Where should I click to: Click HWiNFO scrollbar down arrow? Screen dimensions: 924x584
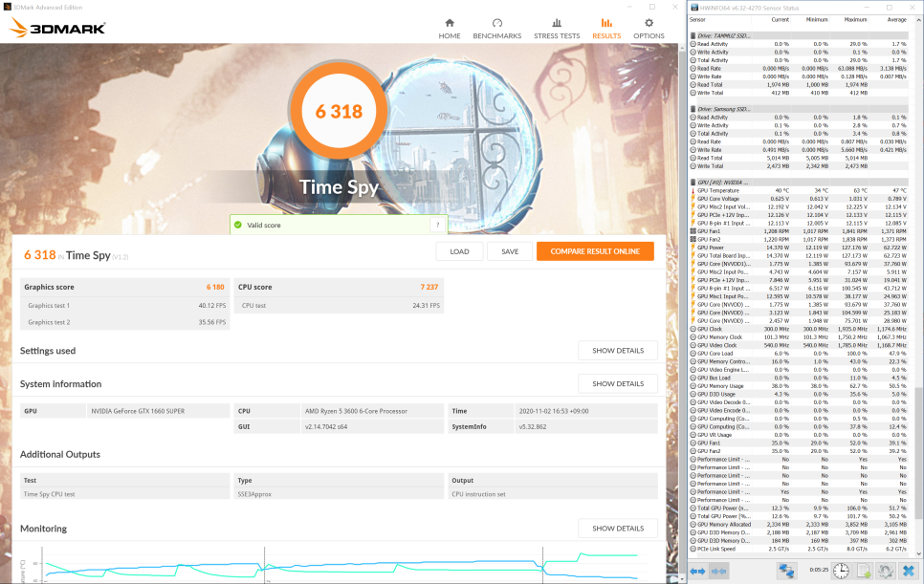point(918,554)
